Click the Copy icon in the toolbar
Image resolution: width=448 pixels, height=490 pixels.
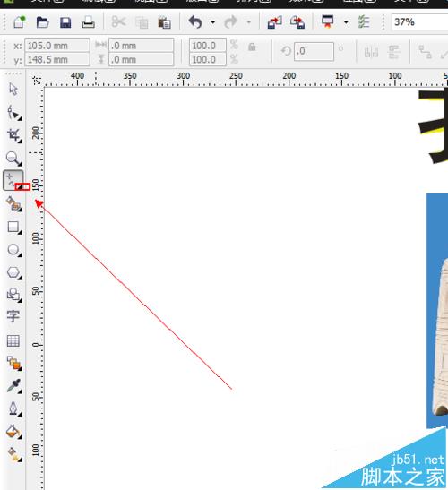point(142,22)
